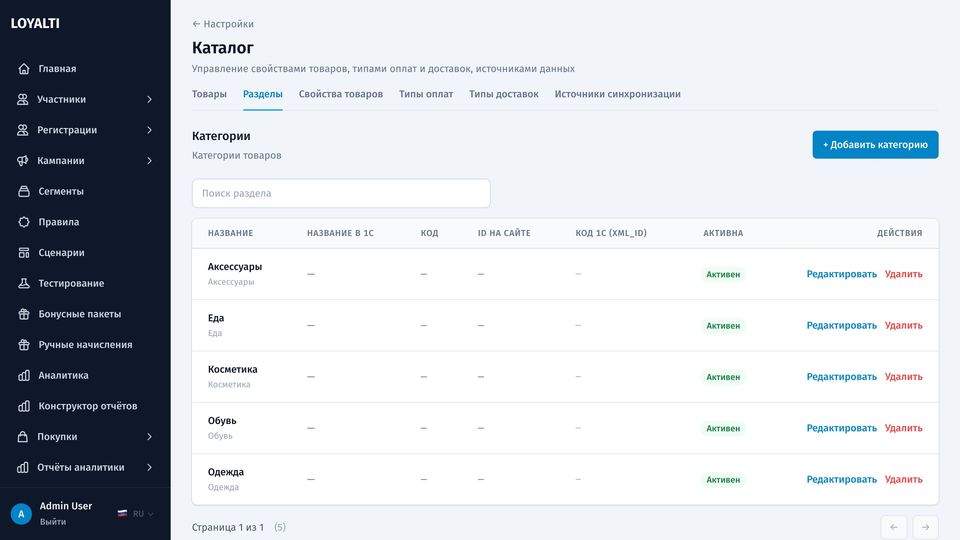The image size is (960, 540).
Task: Click the Бонусные пакеты gift icon
Action: pos(24,313)
